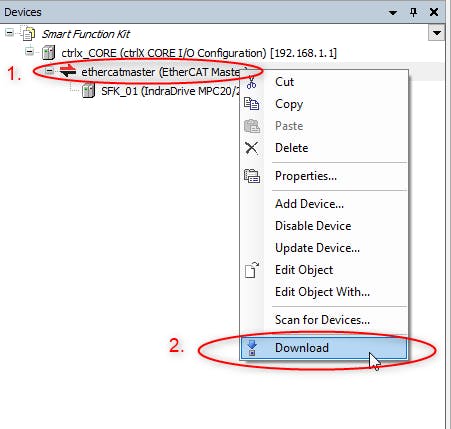Click the ctrlX CORE device icon
This screenshot has height=429, width=451.
click(x=48, y=53)
